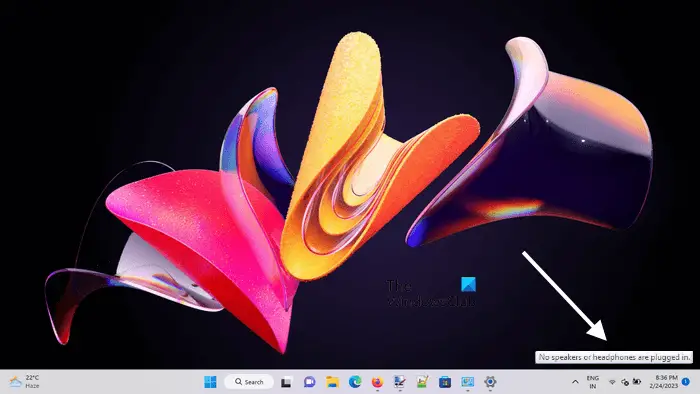Screen dimensions: 700x394
Task: Open the weather widget showing 22°C Haze
Action: 25,382
